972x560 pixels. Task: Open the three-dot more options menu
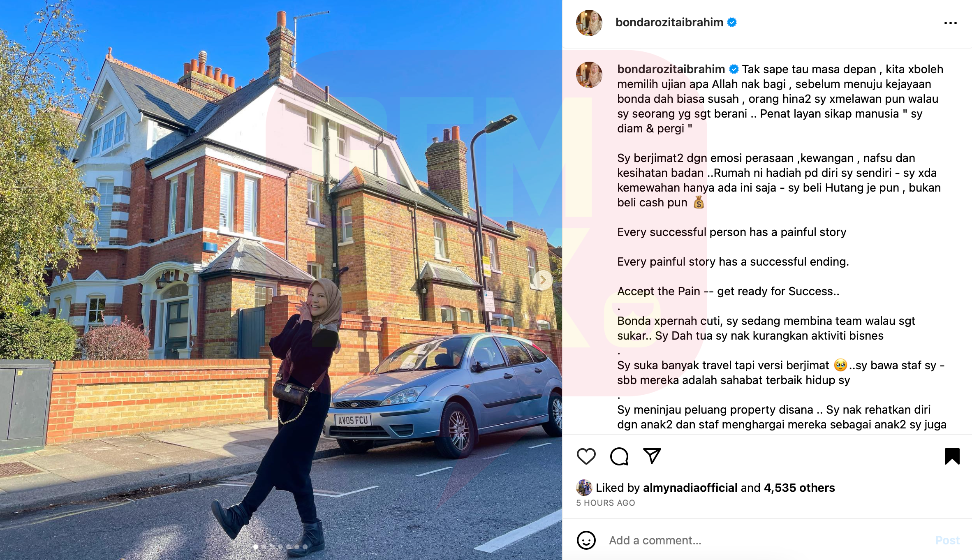click(x=950, y=23)
